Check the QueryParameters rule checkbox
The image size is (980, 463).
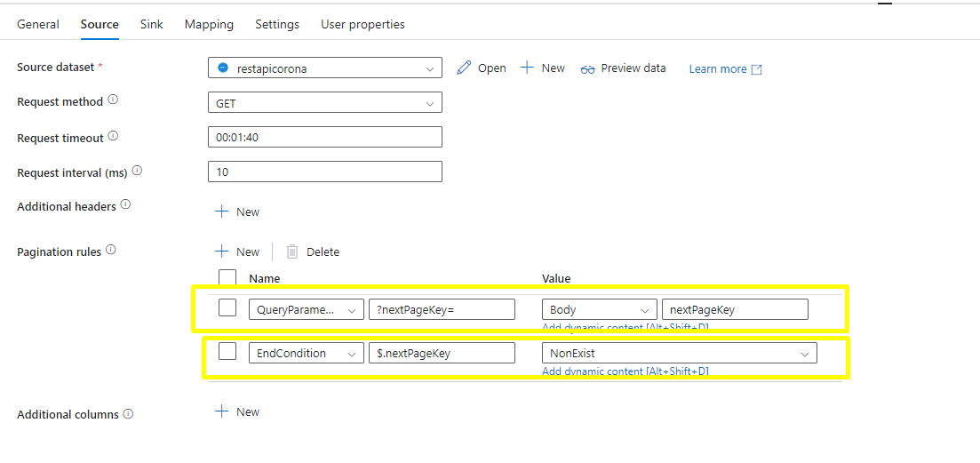pyautogui.click(x=227, y=308)
